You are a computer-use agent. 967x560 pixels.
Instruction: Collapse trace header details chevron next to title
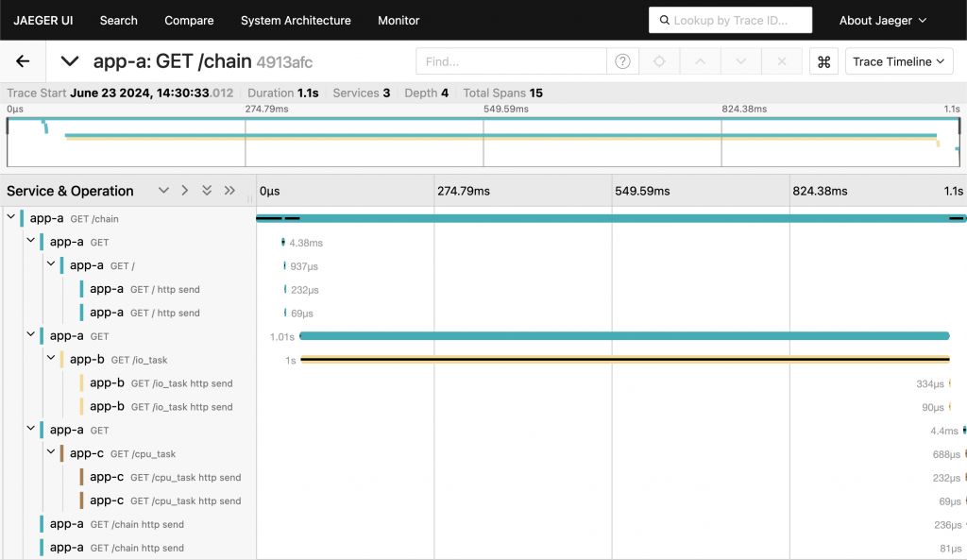pyautogui.click(x=70, y=61)
